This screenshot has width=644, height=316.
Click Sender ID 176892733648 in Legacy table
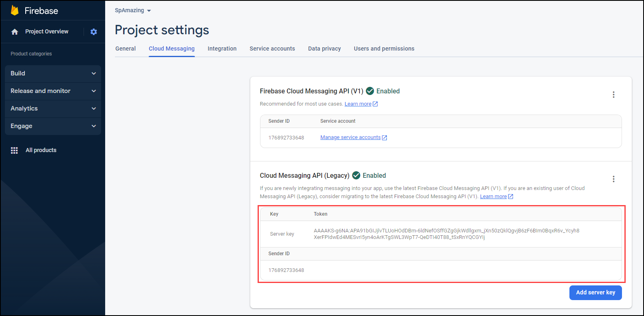[x=286, y=270]
